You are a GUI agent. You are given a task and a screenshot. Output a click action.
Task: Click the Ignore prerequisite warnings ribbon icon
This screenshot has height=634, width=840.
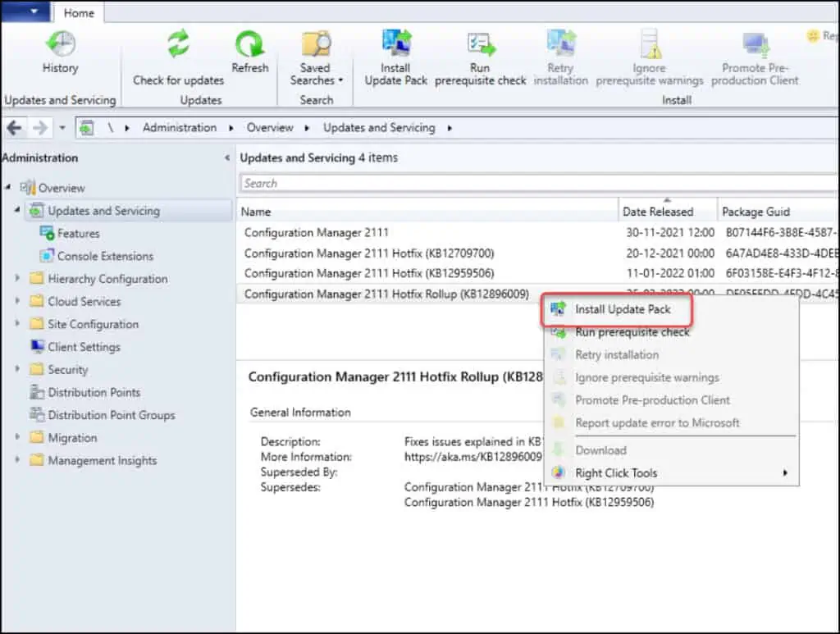point(651,44)
